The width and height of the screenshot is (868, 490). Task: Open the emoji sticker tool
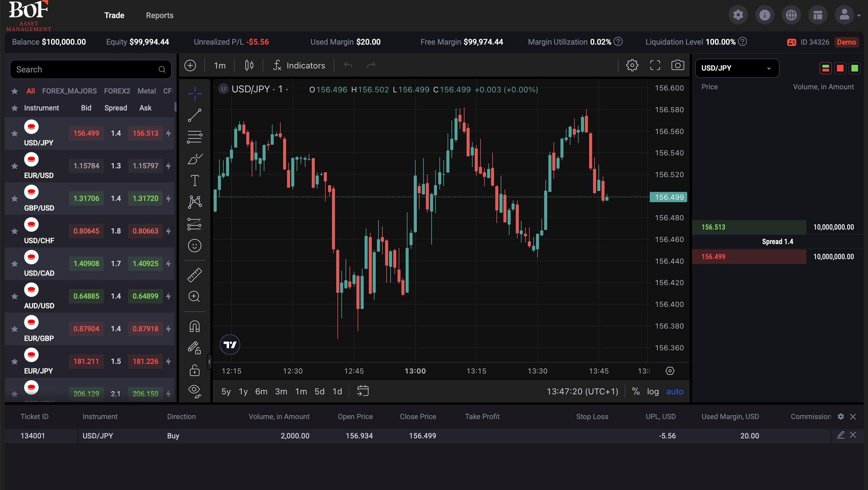(194, 246)
